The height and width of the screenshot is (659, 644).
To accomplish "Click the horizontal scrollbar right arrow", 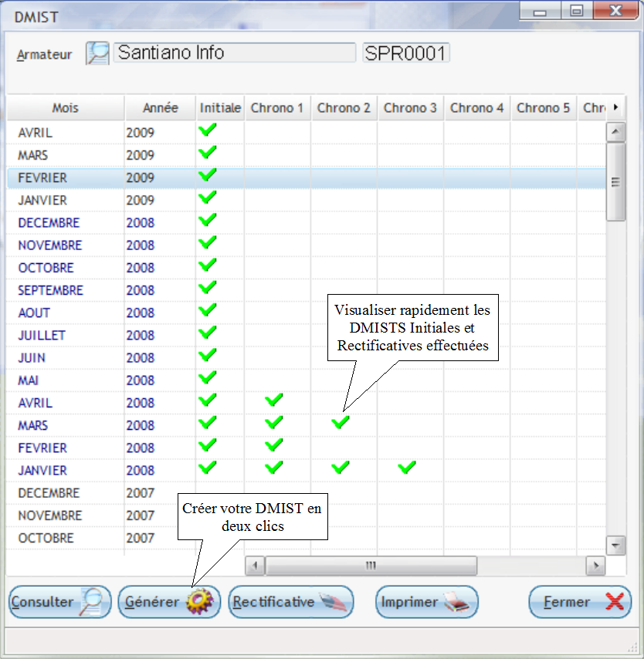I will pyautogui.click(x=595, y=566).
